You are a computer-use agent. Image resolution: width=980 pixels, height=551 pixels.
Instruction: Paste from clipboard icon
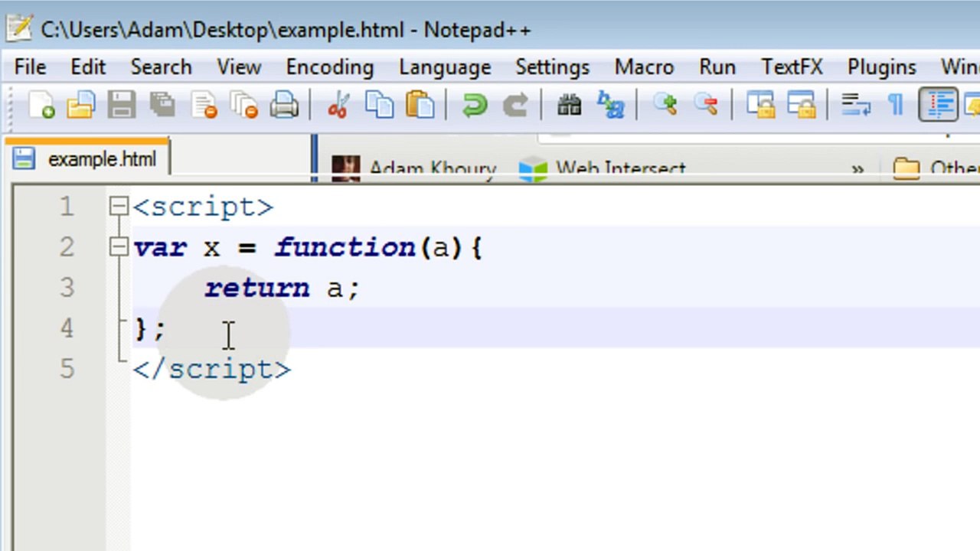click(420, 105)
